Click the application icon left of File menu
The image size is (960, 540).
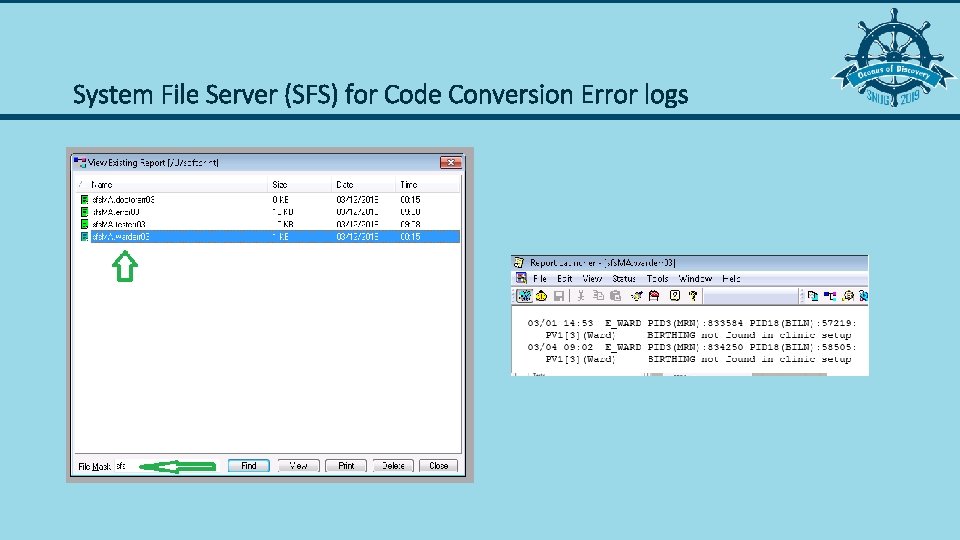coord(521,278)
